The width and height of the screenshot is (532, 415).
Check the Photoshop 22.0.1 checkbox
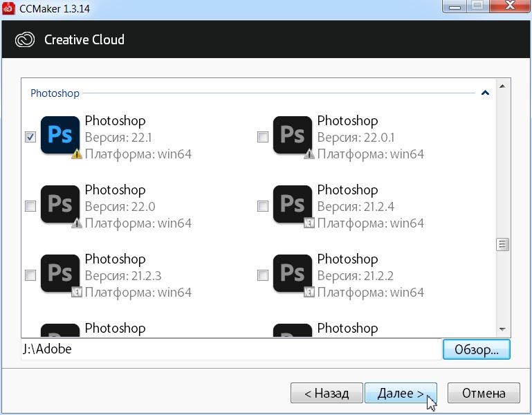coord(263,137)
